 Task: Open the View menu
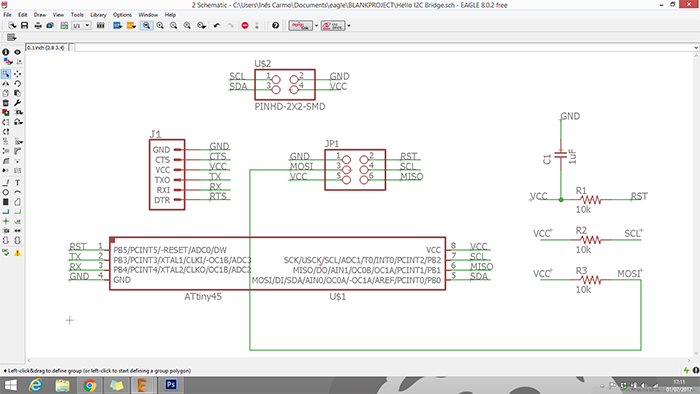(58, 15)
